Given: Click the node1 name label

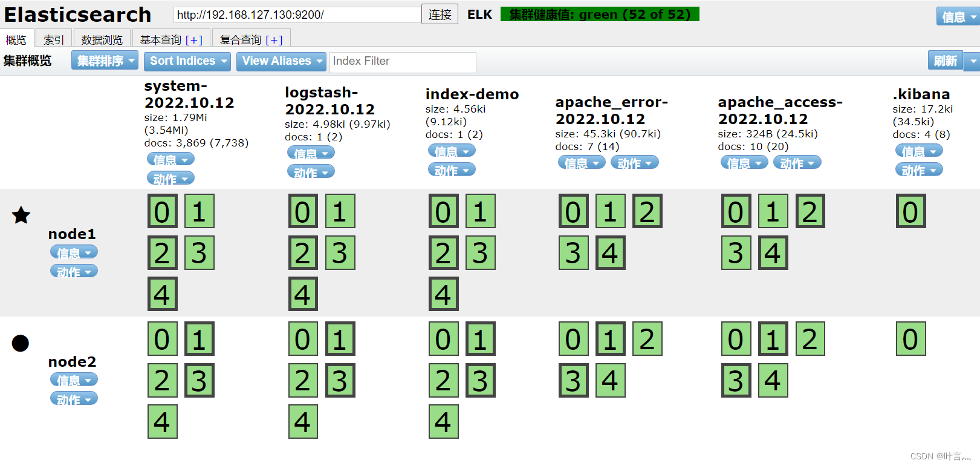Looking at the screenshot, I should 72,234.
